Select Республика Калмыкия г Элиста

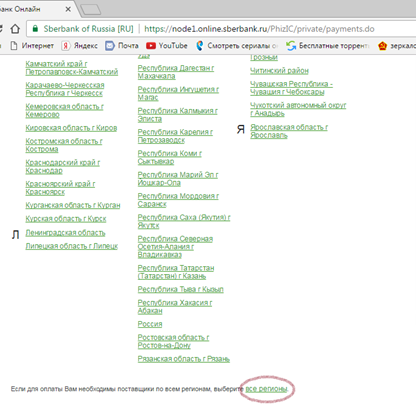(178, 115)
